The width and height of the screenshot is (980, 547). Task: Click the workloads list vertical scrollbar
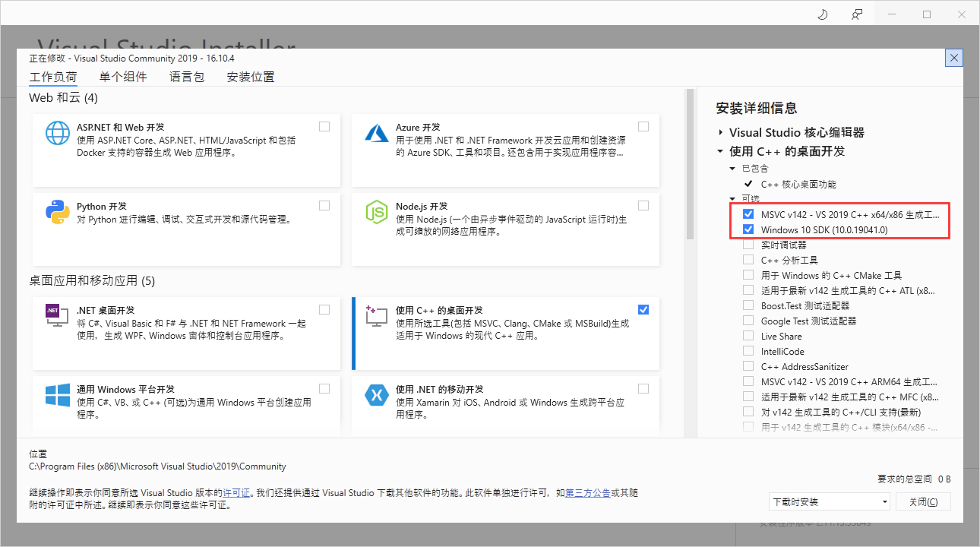(691, 165)
